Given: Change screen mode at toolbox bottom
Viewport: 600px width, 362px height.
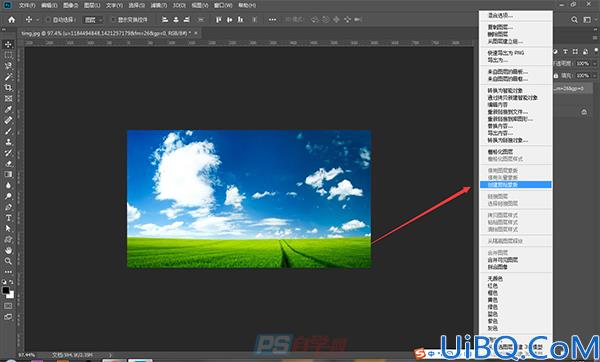Looking at the screenshot, I should 8,317.
